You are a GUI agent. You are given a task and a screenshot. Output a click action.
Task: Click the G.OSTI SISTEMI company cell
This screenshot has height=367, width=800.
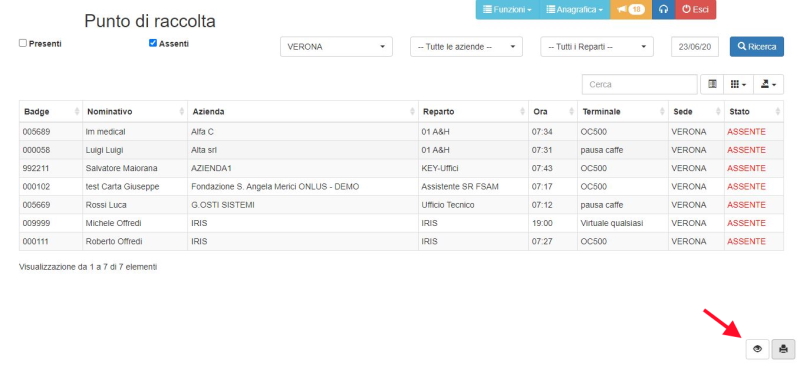point(303,205)
